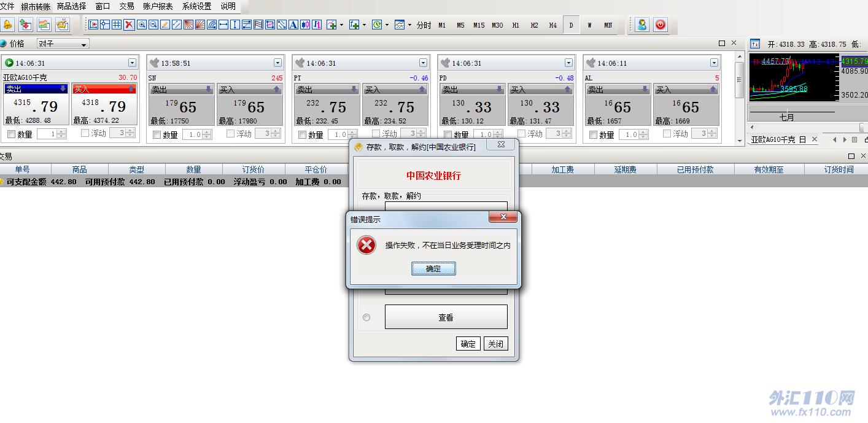868x423 pixels.
Task: Open bank transfer icon with red-green arrows
Action: click(26, 25)
